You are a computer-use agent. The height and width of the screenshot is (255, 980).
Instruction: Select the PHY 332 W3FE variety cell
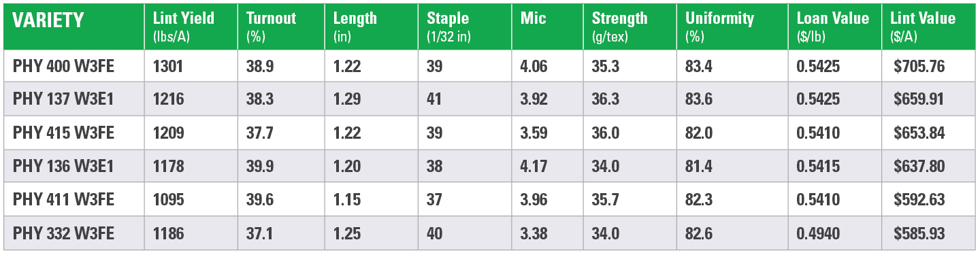[63, 233]
